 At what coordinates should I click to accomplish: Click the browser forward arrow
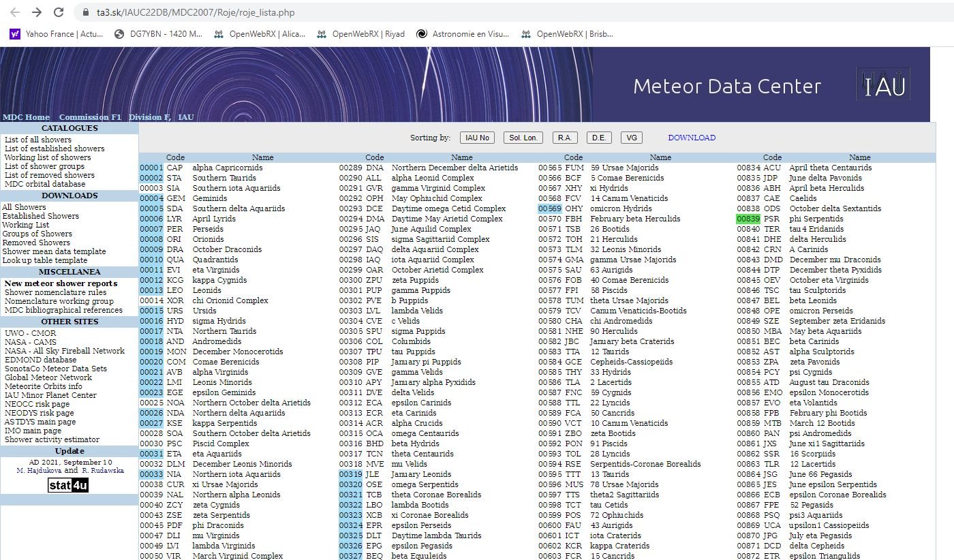click(37, 12)
